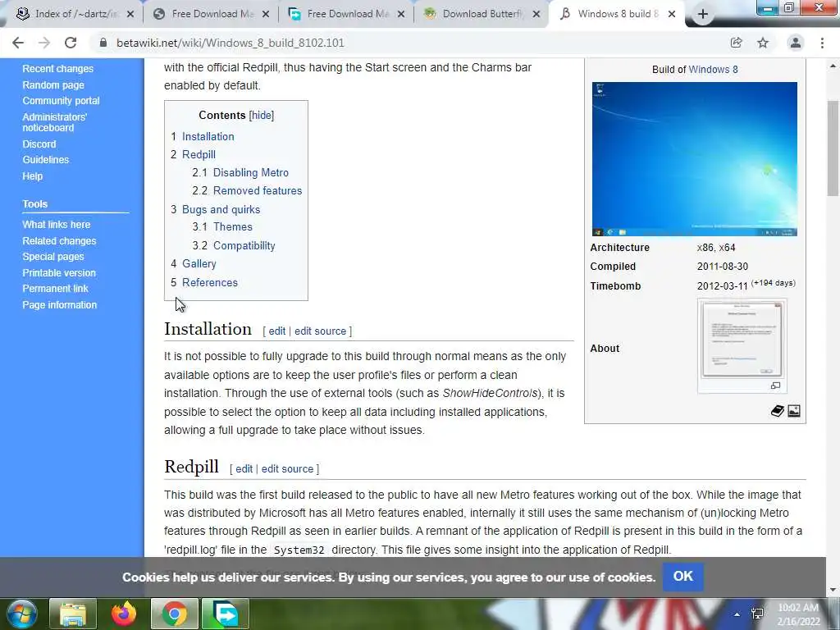
Task: Click the page vertical scrollbar thumb
Action: pos(833,148)
